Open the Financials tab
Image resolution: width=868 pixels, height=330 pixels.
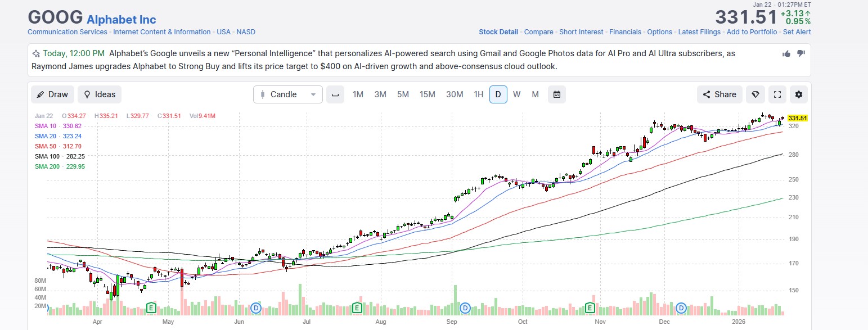625,32
